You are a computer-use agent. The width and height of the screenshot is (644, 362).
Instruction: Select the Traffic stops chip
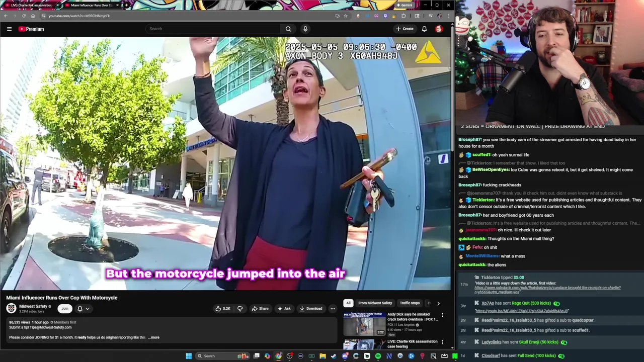pos(410,303)
